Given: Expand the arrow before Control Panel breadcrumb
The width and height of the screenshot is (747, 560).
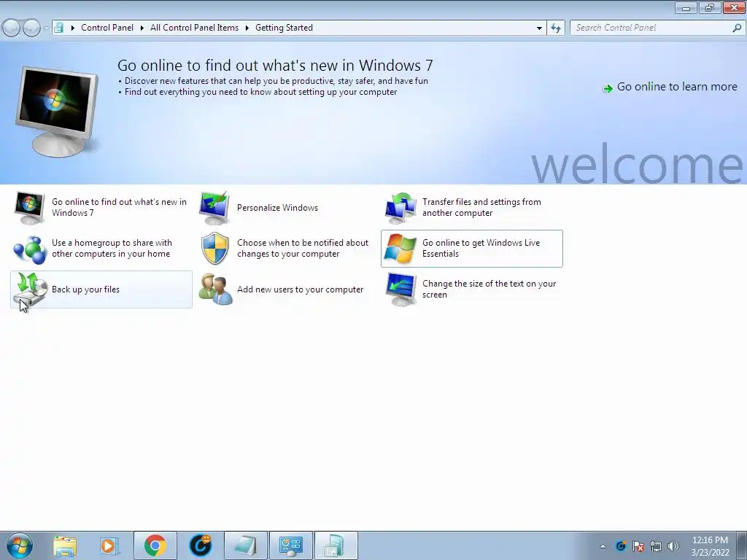Looking at the screenshot, I should coord(72,28).
